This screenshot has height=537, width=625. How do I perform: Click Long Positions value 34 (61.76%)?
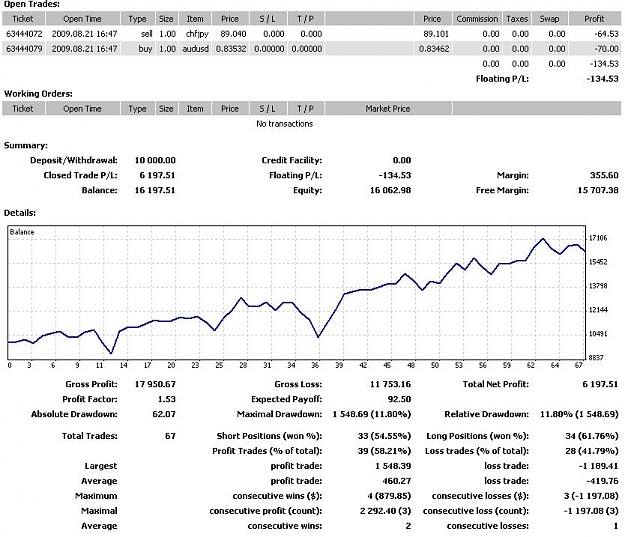[x=592, y=436]
